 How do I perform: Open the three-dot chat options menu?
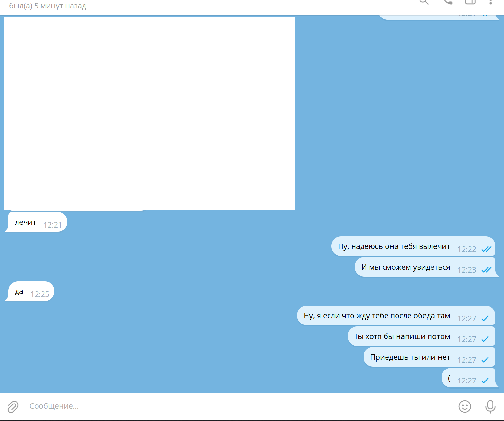[491, 2]
